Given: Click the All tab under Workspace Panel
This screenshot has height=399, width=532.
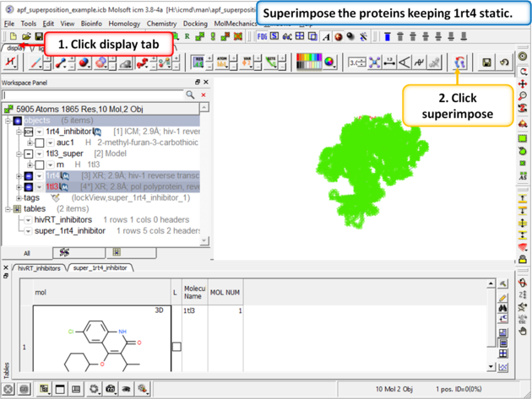Looking at the screenshot, I should (26, 252).
